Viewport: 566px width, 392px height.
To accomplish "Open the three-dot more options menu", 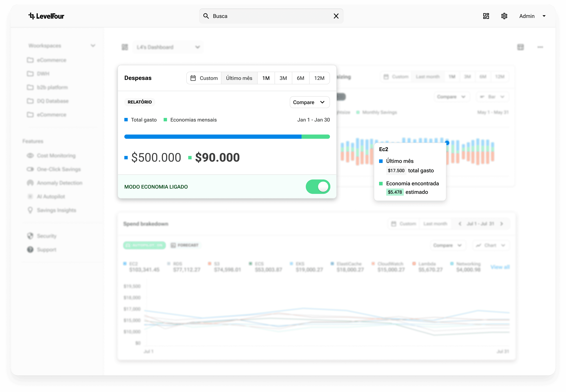I will click(x=540, y=47).
